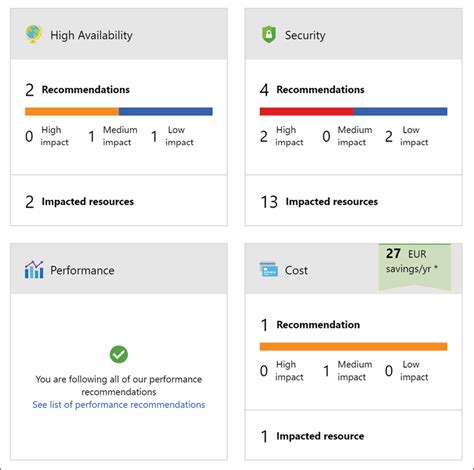Click the 27 EUR savings/yr badge

tap(415, 267)
